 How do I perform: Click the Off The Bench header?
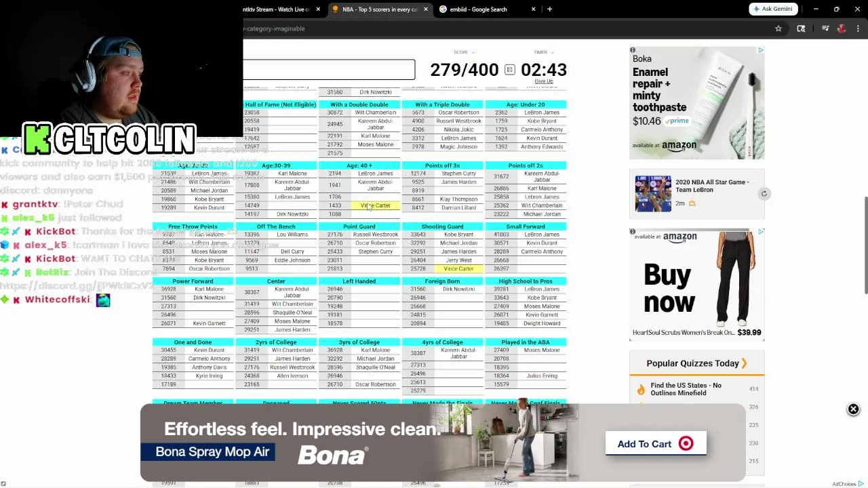click(x=276, y=226)
